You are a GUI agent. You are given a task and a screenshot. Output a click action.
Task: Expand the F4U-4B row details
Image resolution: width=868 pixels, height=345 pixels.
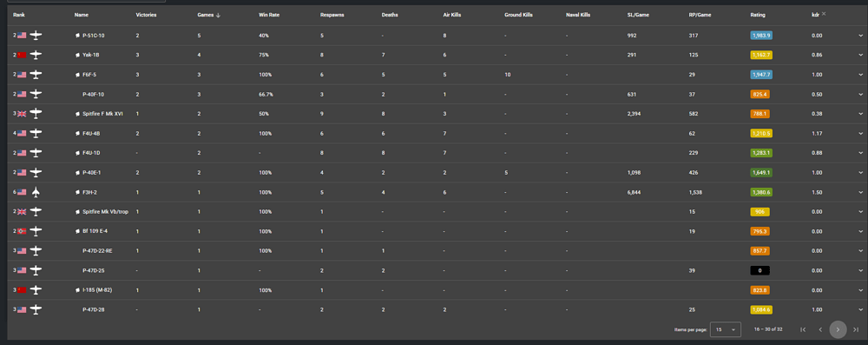click(x=861, y=133)
